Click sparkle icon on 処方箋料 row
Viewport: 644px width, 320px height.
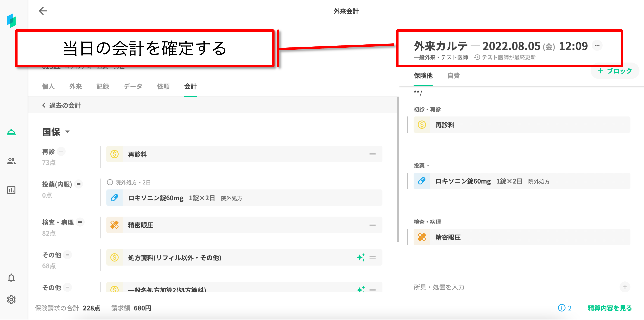[x=360, y=257]
